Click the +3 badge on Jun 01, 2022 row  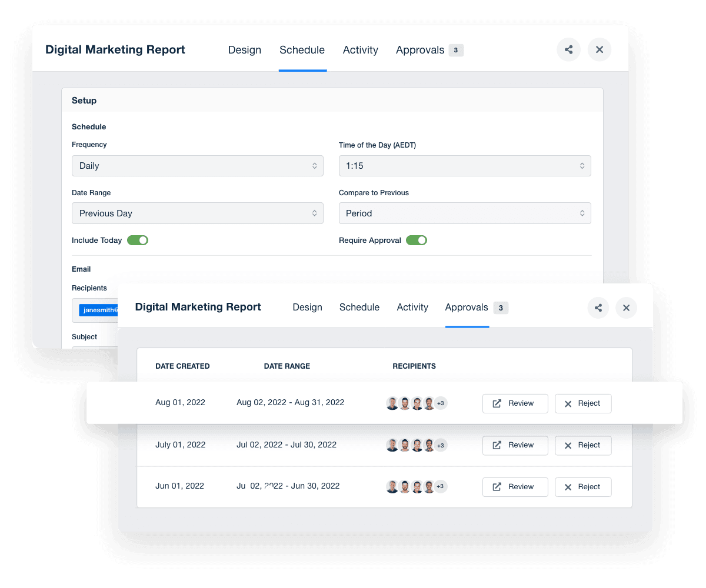pos(441,486)
